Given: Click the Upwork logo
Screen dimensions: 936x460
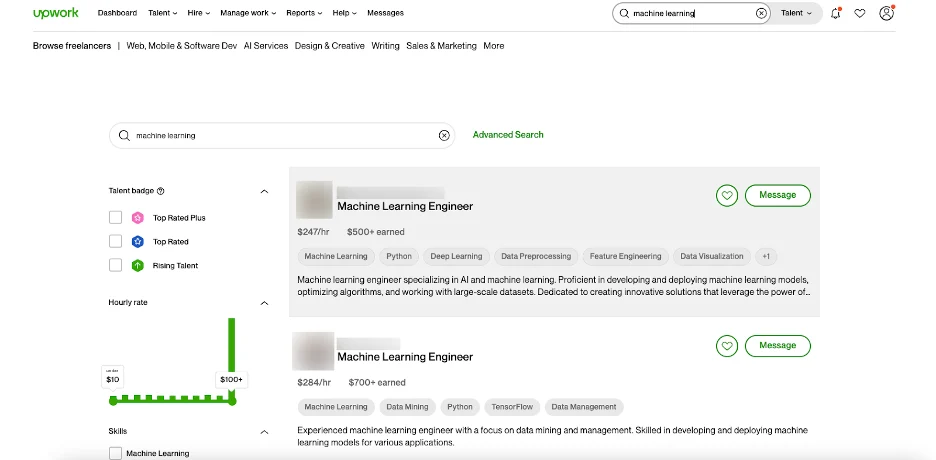Looking at the screenshot, I should [x=56, y=13].
